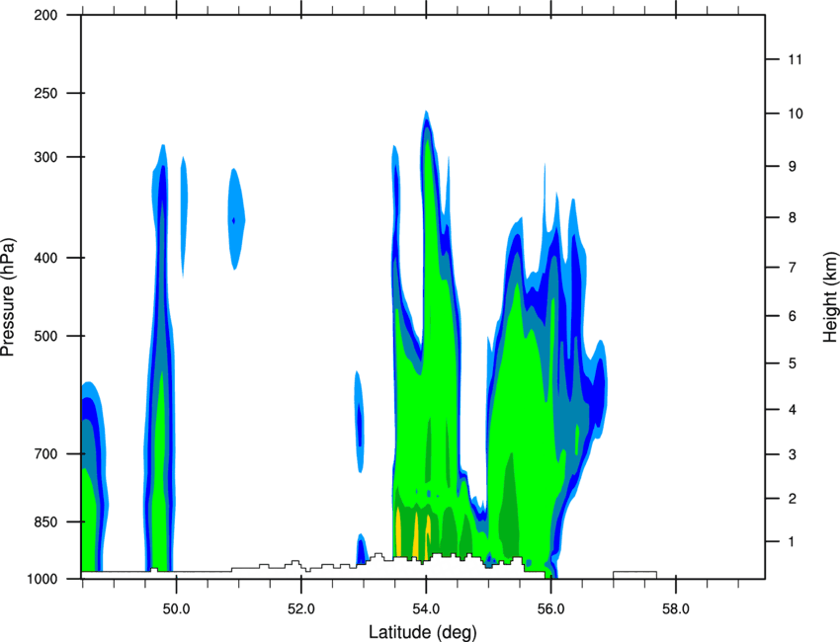Click the 54.0 latitude tick label

[426, 609]
